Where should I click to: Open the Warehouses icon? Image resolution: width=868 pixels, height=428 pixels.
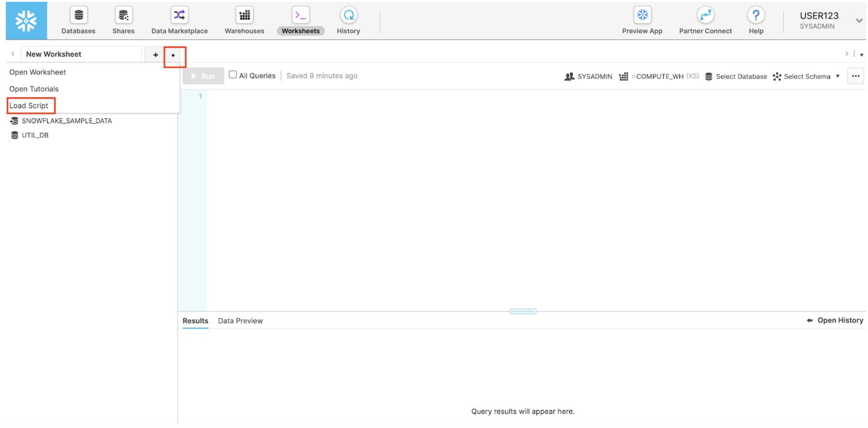tap(245, 16)
